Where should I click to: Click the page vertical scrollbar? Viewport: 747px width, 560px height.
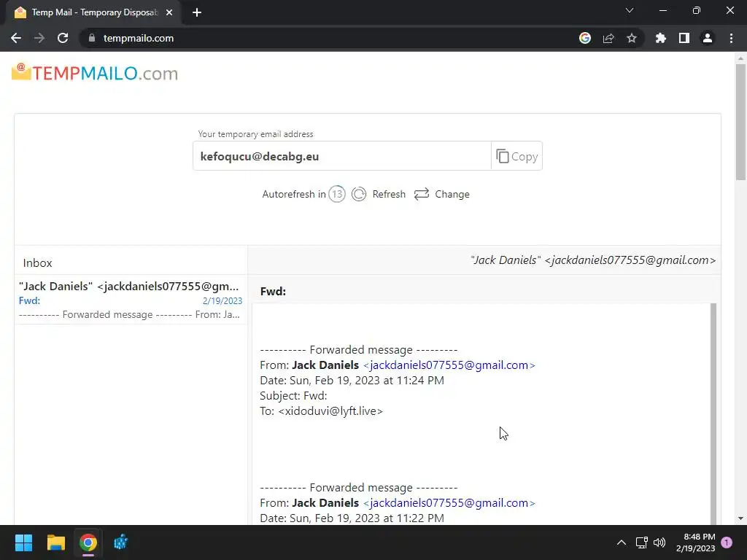click(x=740, y=122)
